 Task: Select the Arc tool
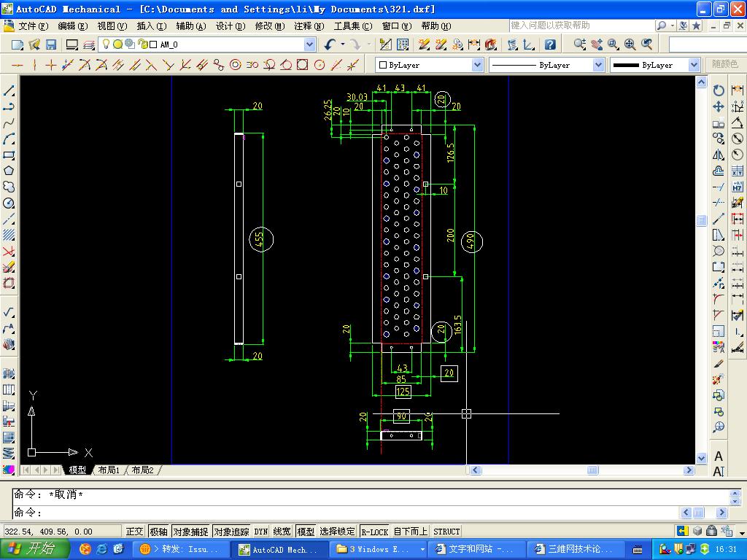coord(9,139)
